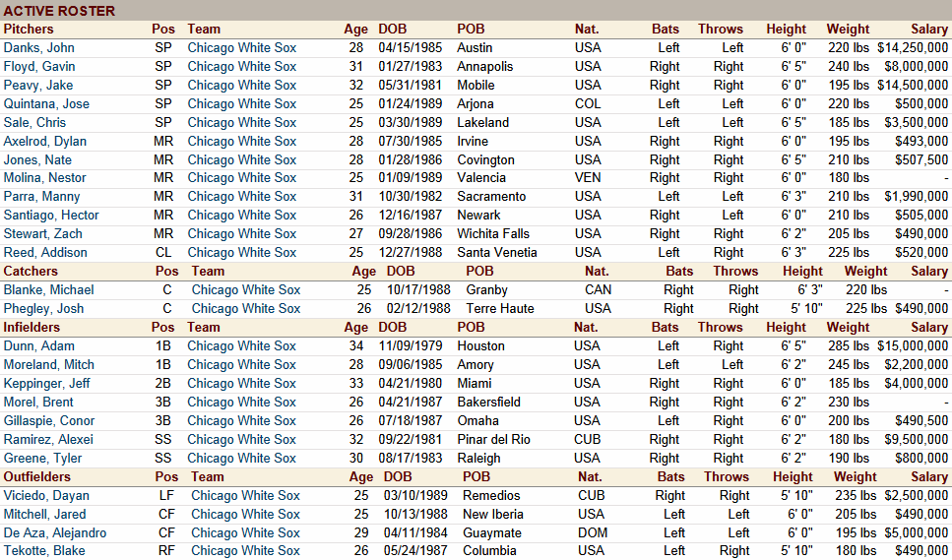Select Addison Reed in pitchers list
952x560 pixels.
click(x=45, y=252)
